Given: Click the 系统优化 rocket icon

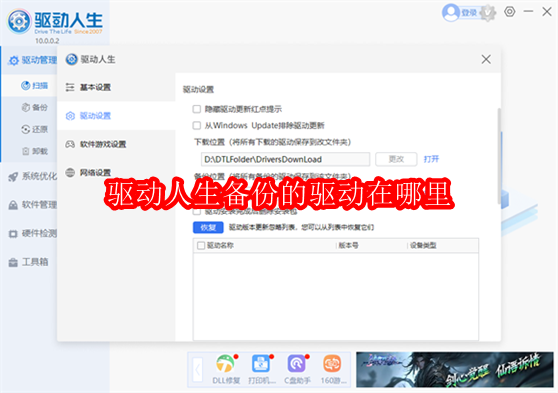Looking at the screenshot, I should 13,177.
